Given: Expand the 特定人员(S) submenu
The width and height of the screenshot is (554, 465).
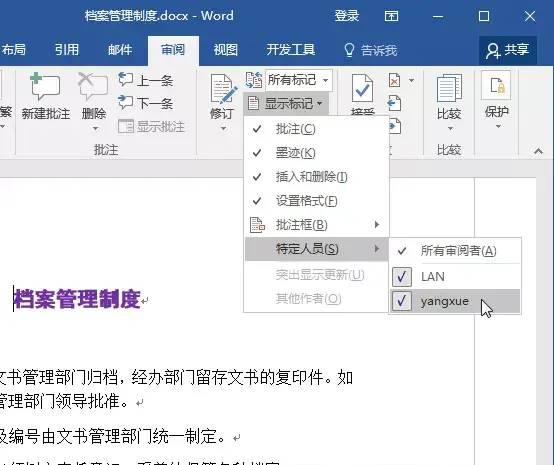Looking at the screenshot, I should click(316, 249).
